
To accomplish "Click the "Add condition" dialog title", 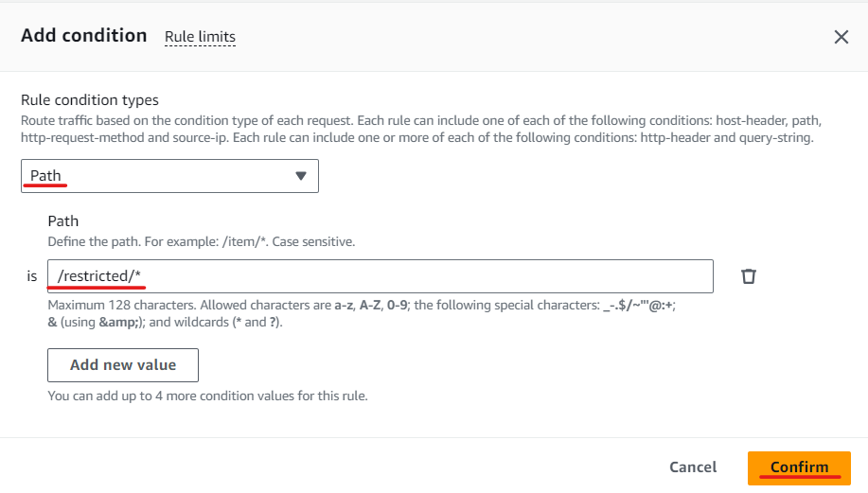I will [x=83, y=35].
